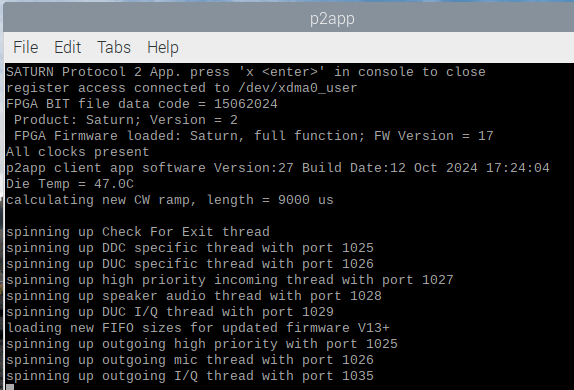
Task: Open the Tabs menu
Action: pos(114,47)
